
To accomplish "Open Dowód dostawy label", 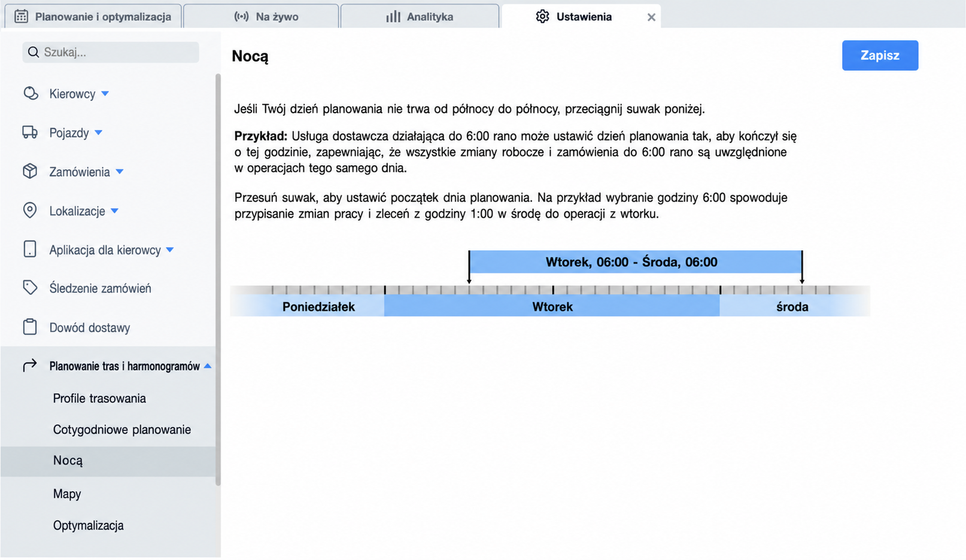I will [x=90, y=327].
